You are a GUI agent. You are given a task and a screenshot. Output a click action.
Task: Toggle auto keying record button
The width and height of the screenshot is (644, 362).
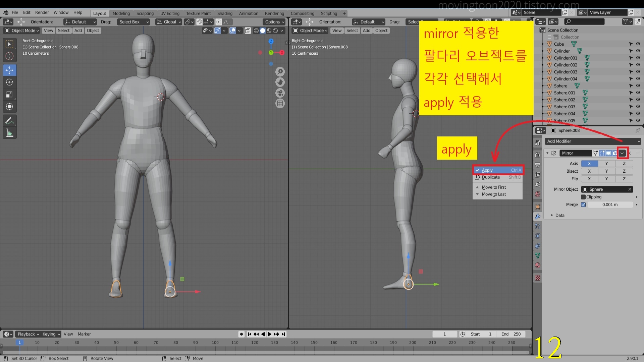(x=241, y=334)
